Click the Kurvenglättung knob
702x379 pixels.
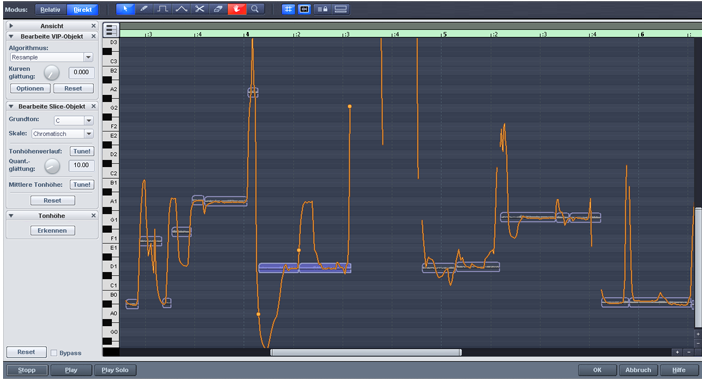[51, 72]
